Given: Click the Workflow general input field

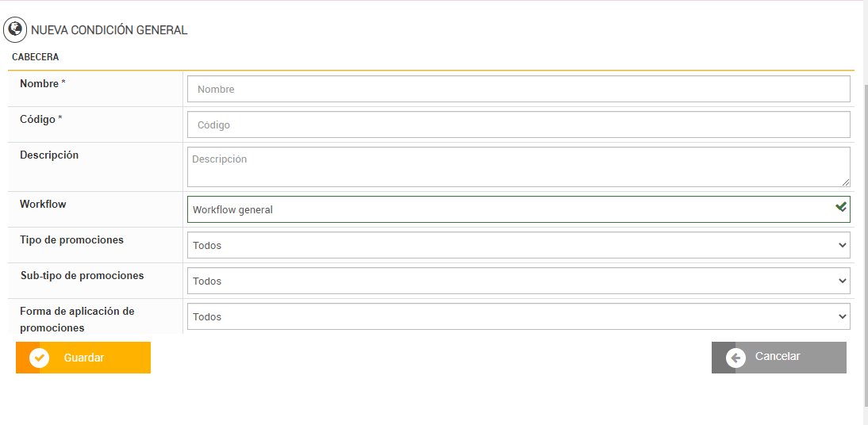Looking at the screenshot, I should pyautogui.click(x=508, y=209).
